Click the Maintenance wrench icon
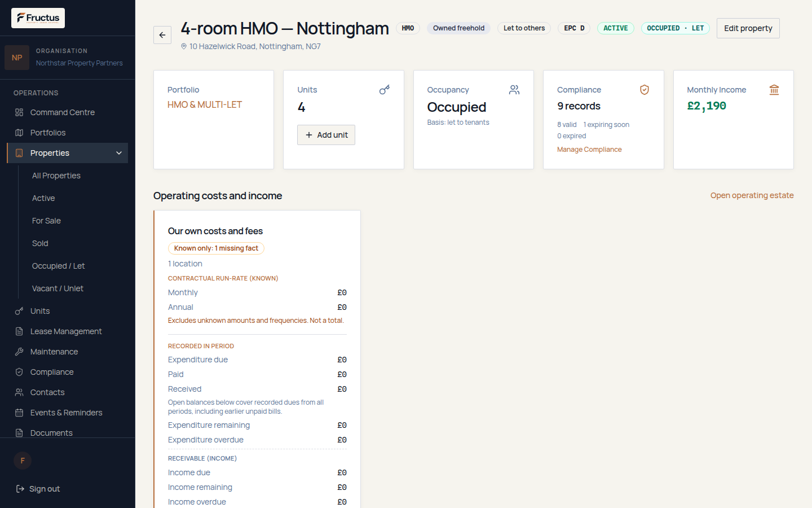This screenshot has width=812, height=508. click(x=19, y=352)
